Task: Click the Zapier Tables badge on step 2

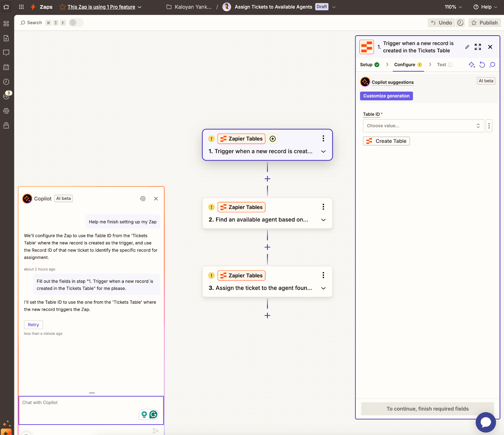Action: point(241,207)
